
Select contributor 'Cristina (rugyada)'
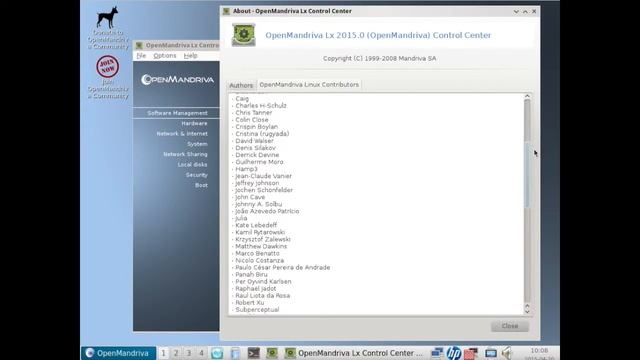pos(262,134)
